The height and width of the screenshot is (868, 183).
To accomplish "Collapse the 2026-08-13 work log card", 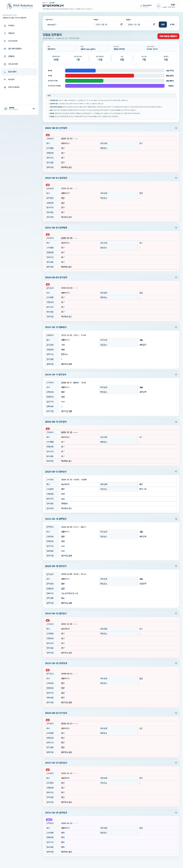I will point(176,471).
